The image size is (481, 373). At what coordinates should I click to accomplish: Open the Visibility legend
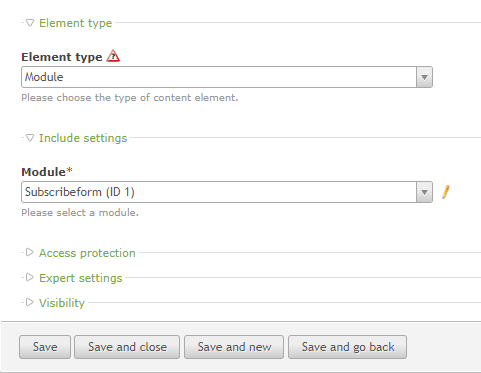[62, 303]
